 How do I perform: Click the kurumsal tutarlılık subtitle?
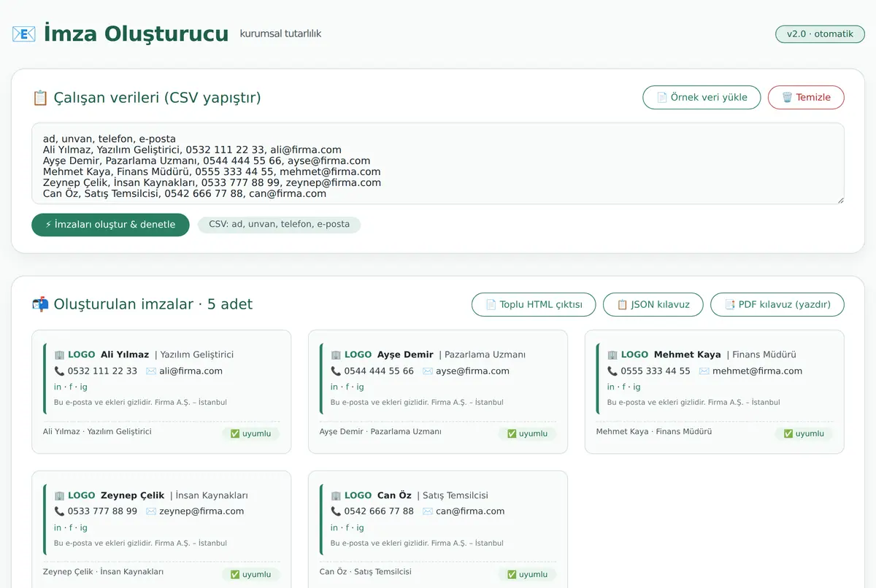click(x=280, y=34)
